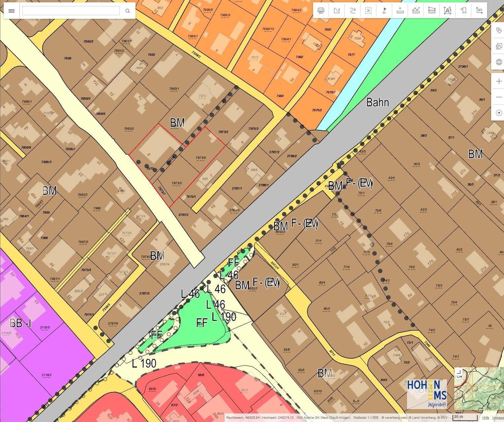504x422 pixels.
Task: Select parcel 7975/2 label
Action: (x=253, y=129)
